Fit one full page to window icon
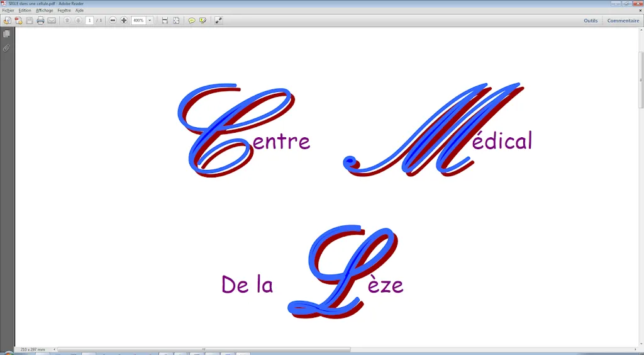Viewport: 644px width, 355px height. click(x=176, y=20)
